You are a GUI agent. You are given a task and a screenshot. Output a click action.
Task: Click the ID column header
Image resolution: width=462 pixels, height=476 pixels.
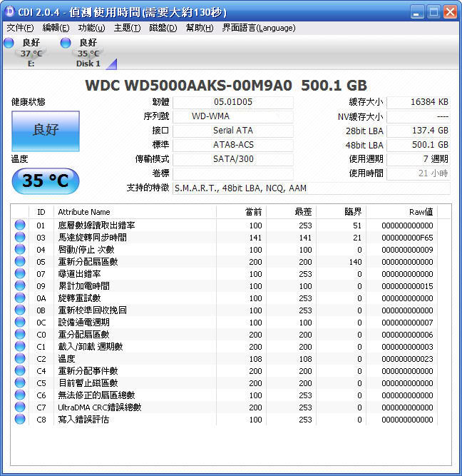[41, 212]
